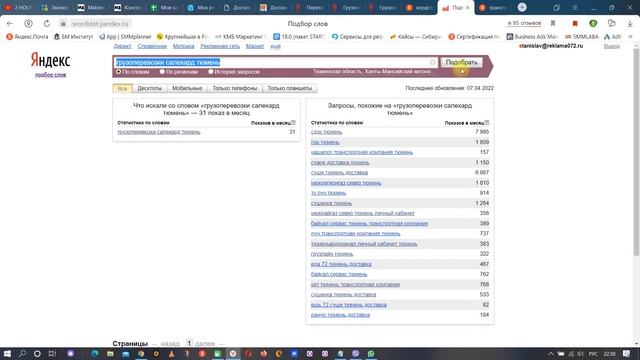Switch to the Мобильные tab
Screen dimensions: 640x360
pyautogui.click(x=187, y=88)
